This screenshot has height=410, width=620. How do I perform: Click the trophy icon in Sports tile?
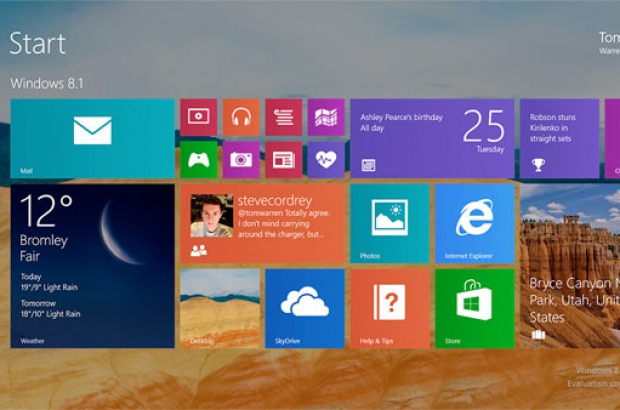click(x=538, y=164)
